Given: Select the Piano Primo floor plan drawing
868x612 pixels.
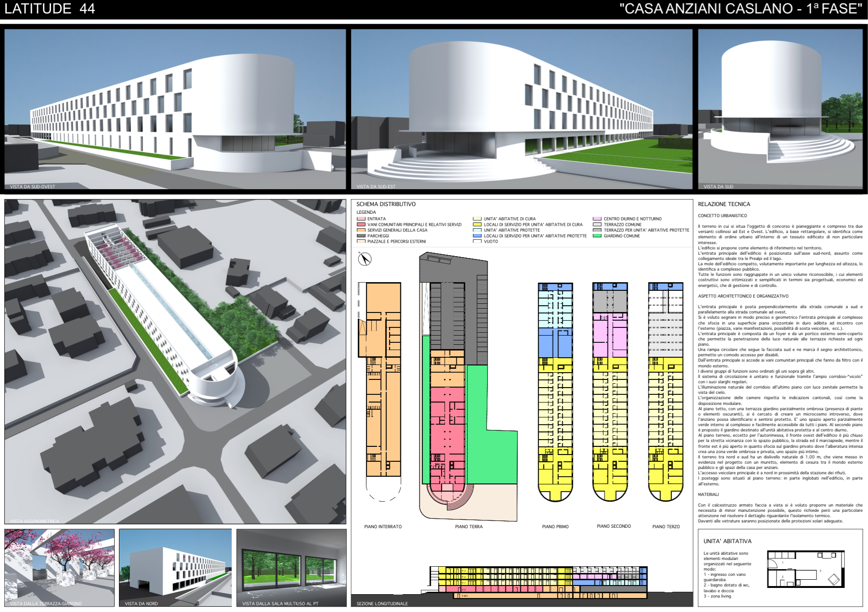Looking at the screenshot, I should tap(555, 392).
